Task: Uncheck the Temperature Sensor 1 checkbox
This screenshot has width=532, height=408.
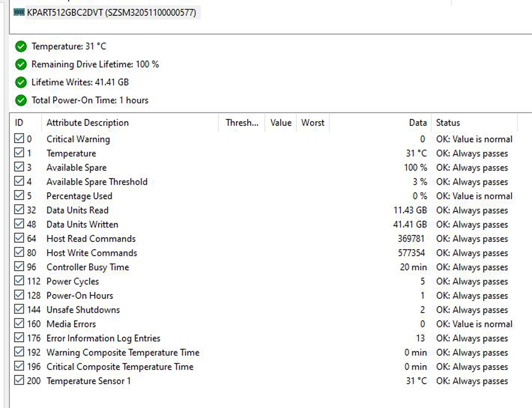Action: pyautogui.click(x=19, y=380)
